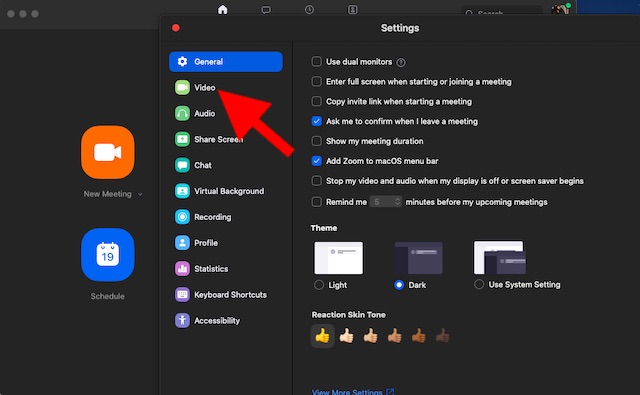Click the Keyboard Shortcuts keyboard icon
This screenshot has height=395, width=640.
coord(182,295)
